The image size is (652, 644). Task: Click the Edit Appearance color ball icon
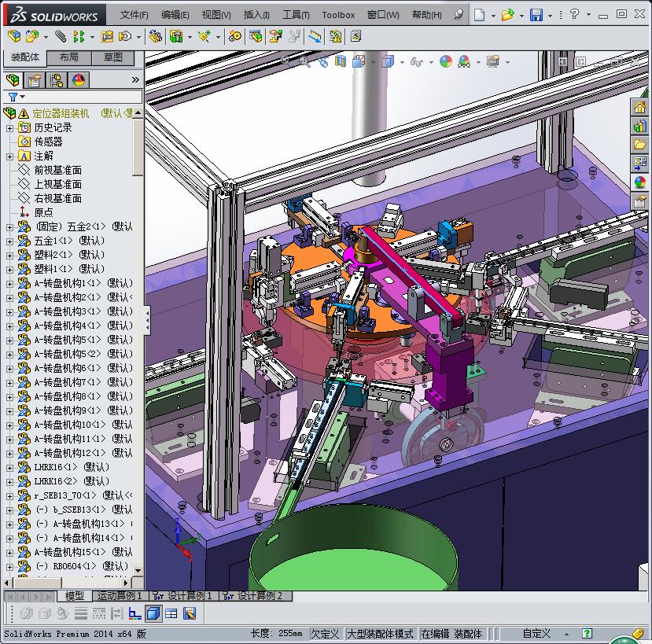tap(446, 62)
